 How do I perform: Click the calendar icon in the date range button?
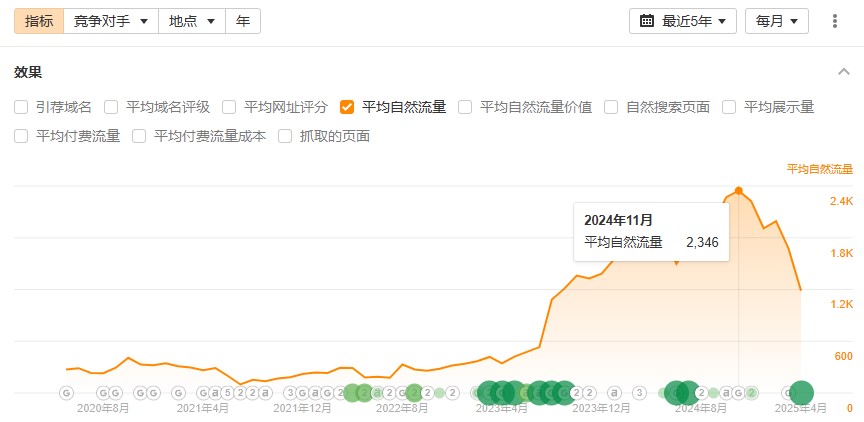pyautogui.click(x=647, y=21)
